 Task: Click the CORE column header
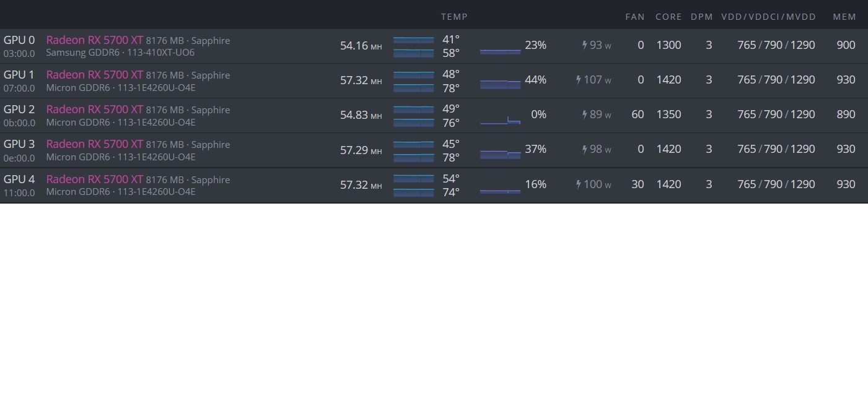click(669, 17)
